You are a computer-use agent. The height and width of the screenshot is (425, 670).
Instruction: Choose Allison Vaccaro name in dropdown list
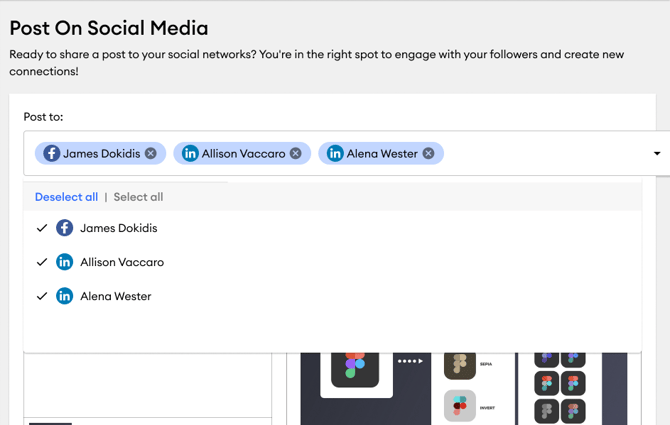[122, 262]
